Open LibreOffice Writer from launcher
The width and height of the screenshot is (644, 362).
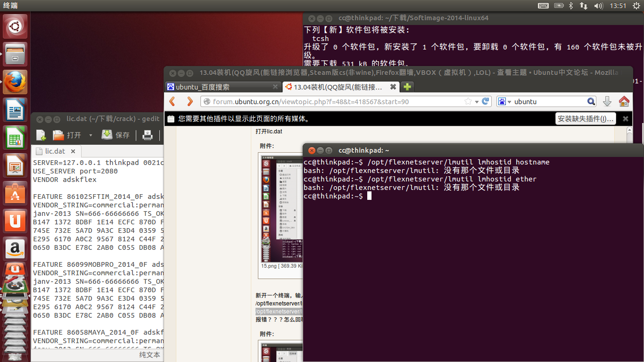16,109
